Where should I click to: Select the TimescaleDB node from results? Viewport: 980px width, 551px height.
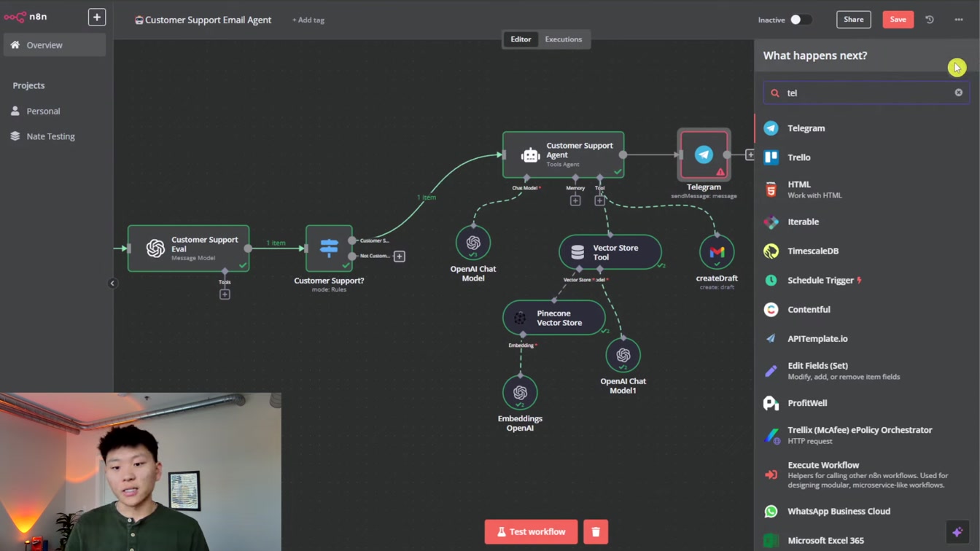click(867, 251)
